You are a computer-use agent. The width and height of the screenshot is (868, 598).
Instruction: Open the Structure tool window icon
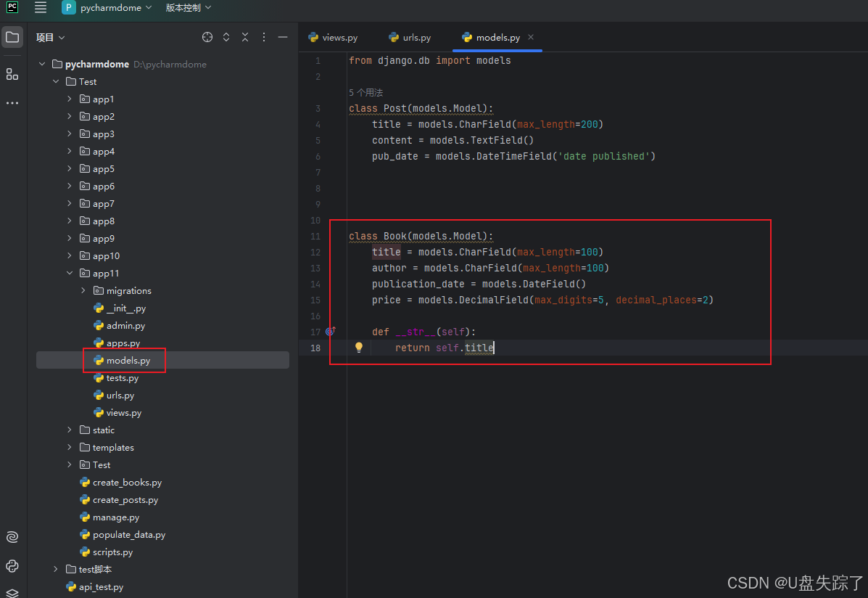[12, 74]
